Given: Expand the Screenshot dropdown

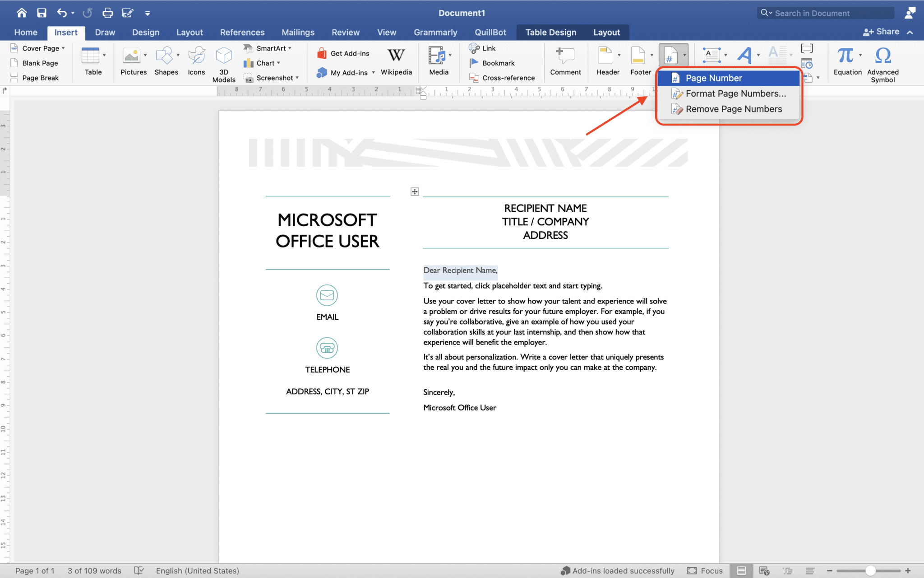Looking at the screenshot, I should tap(297, 78).
